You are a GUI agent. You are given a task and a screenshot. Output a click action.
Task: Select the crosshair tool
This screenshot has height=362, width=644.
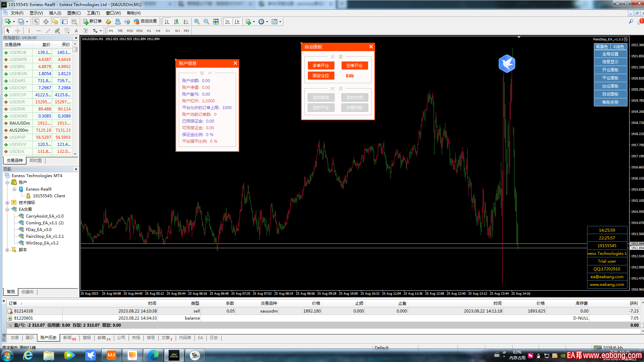tap(18, 31)
